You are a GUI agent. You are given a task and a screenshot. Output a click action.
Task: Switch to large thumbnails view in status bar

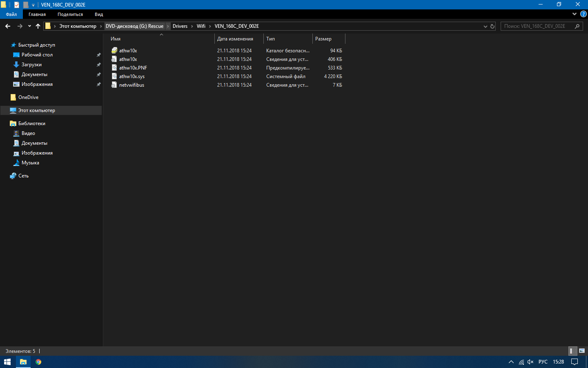[582, 351]
